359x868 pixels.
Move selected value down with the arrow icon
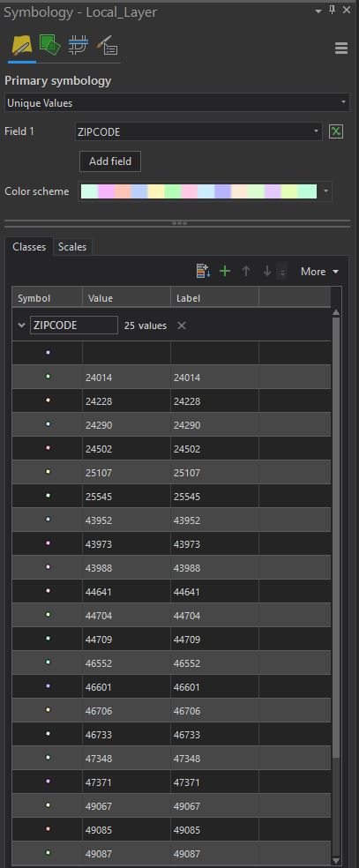(x=267, y=272)
